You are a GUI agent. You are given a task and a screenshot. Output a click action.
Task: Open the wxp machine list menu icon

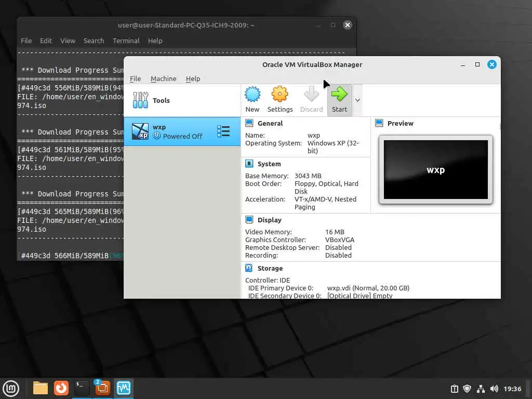(223, 131)
